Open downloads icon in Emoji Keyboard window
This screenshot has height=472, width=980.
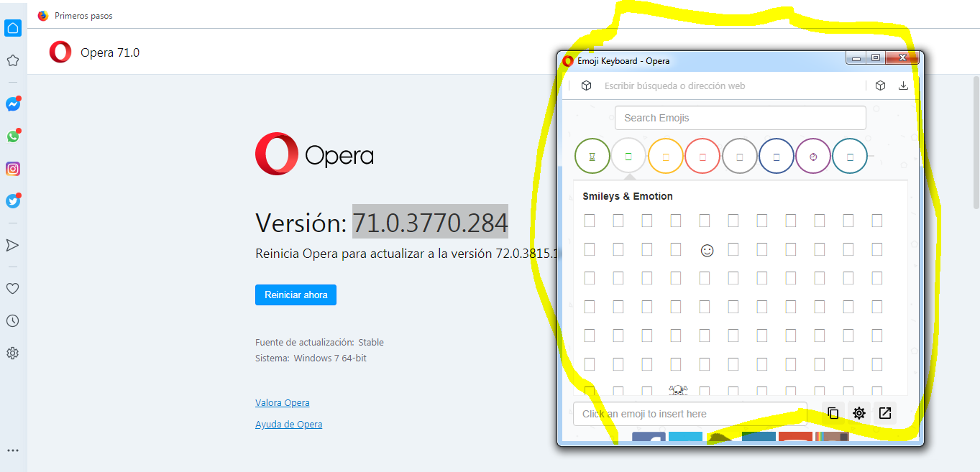coord(904,85)
